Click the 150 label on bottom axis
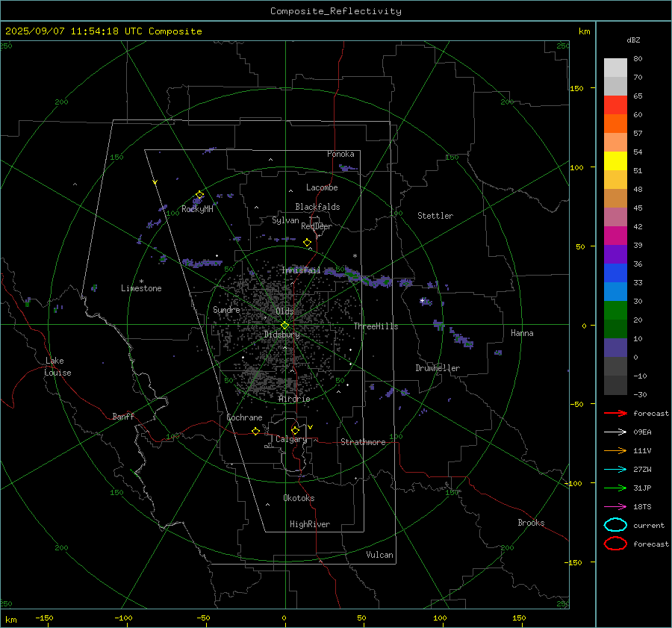The height and width of the screenshot is (628, 672). pyautogui.click(x=519, y=618)
